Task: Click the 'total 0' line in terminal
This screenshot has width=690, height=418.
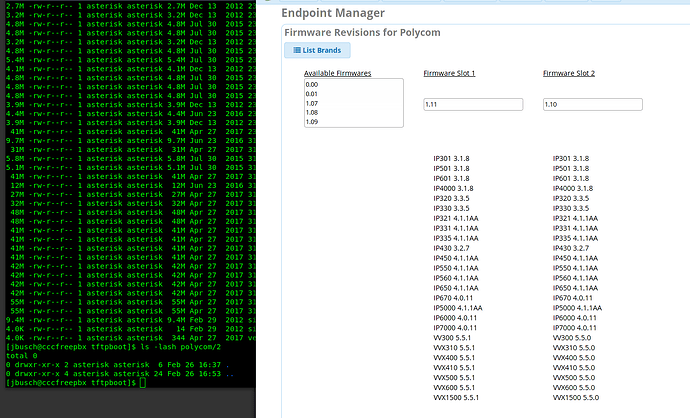Action: [x=22, y=356]
